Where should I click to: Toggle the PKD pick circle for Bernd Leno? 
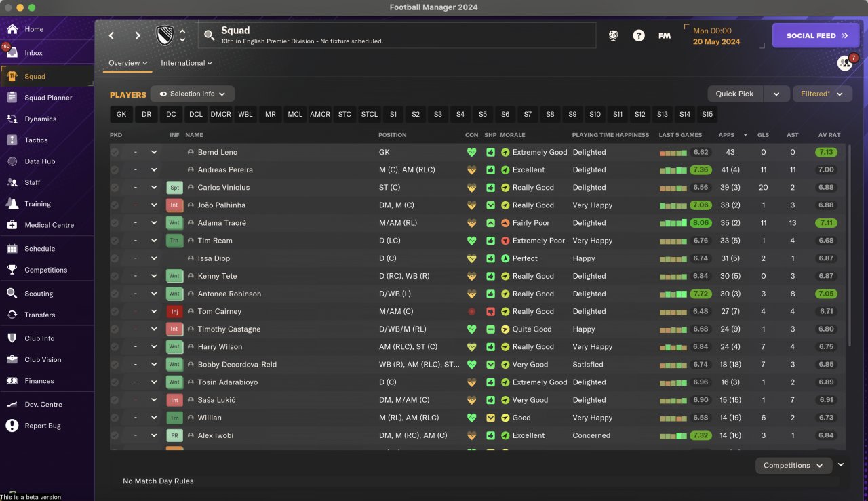[x=115, y=152]
